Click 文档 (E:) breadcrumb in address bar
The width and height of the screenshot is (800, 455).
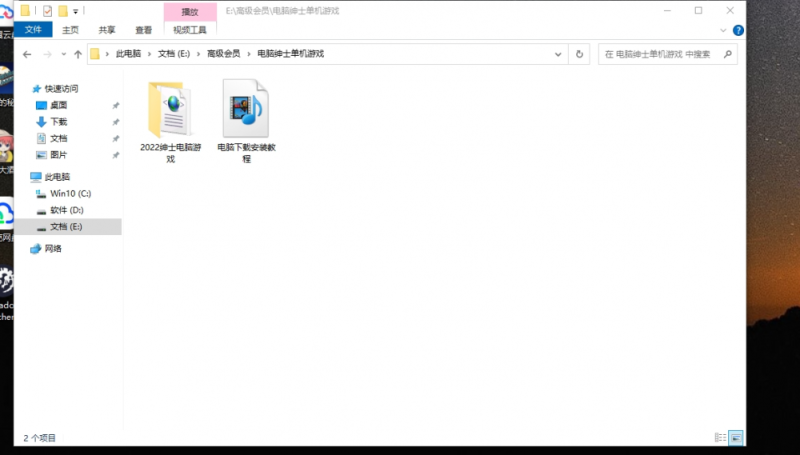coord(174,54)
